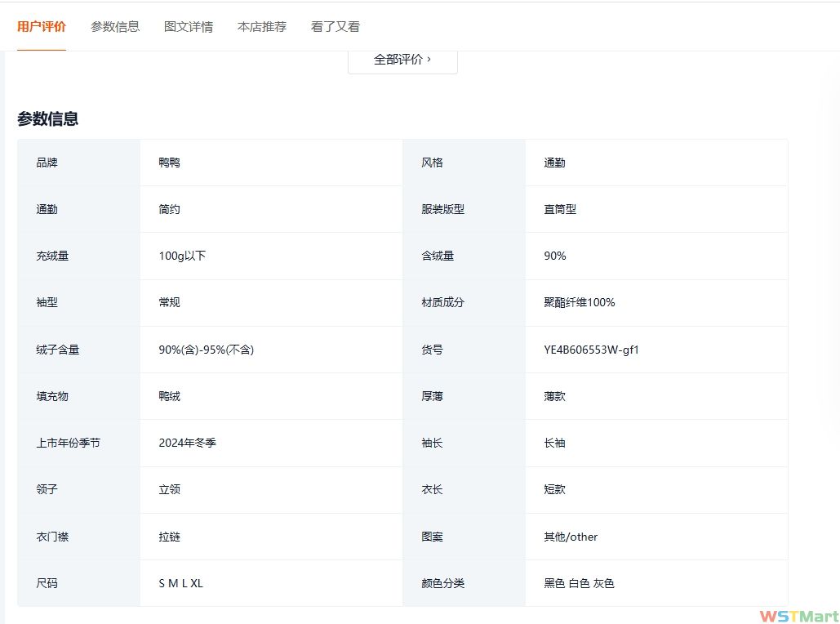
Task: Select the brand value 鸭鸭
Action: click(x=170, y=163)
